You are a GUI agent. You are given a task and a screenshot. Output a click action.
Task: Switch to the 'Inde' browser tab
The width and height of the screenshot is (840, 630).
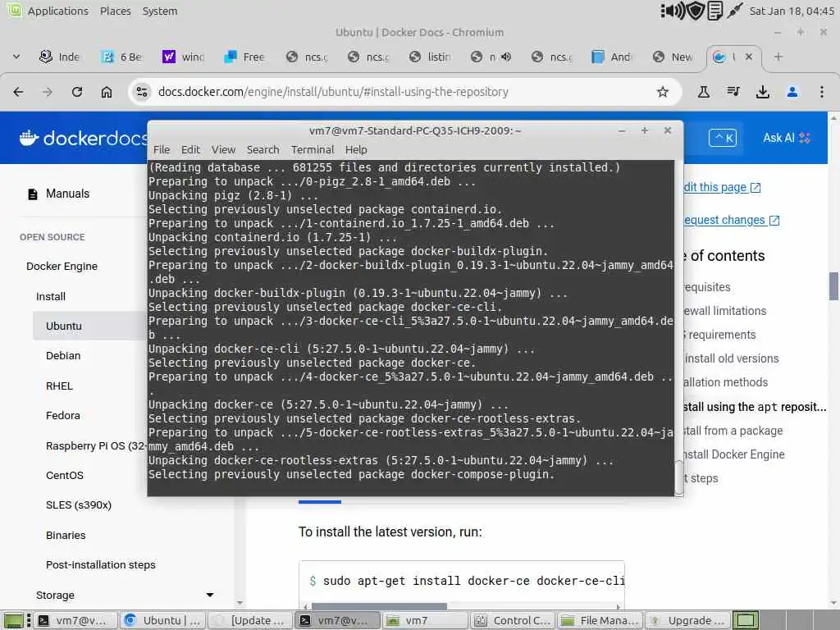coord(60,57)
